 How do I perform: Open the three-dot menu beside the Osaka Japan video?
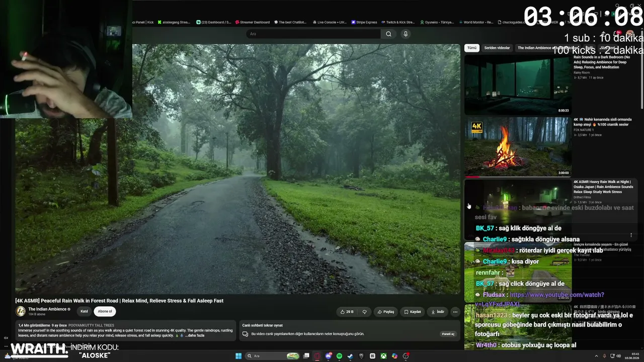click(x=631, y=235)
